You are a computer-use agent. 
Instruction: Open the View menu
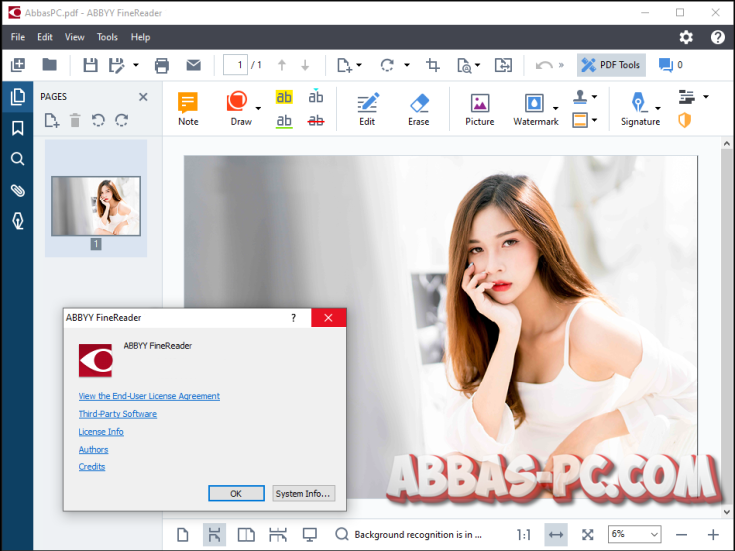(75, 37)
